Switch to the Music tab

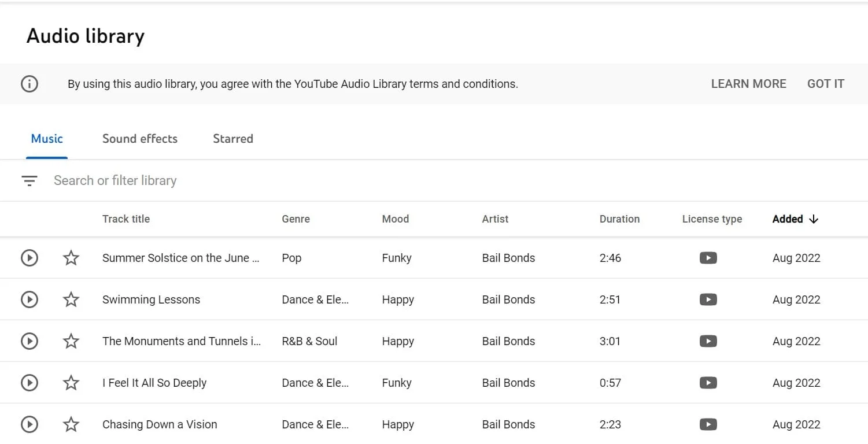pyautogui.click(x=47, y=139)
